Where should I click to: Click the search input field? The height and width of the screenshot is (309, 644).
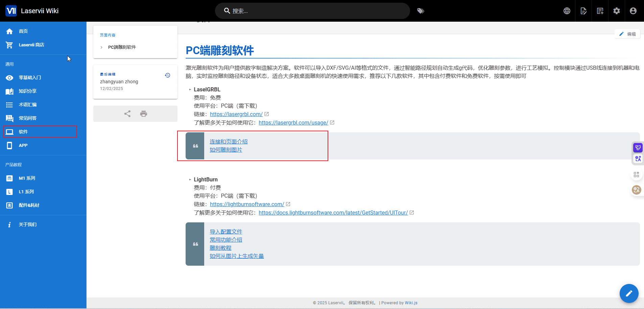(314, 11)
